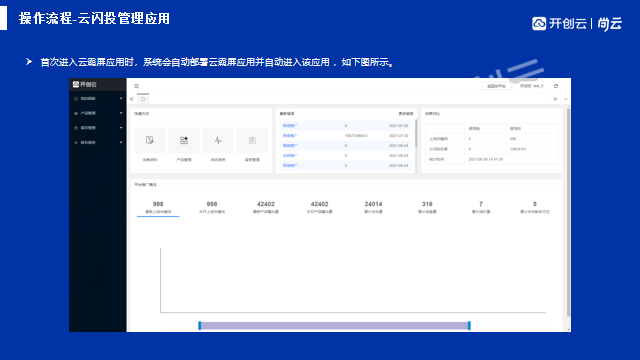Click the 返回控平台 button
This screenshot has height=360, width=640.
[496, 86]
